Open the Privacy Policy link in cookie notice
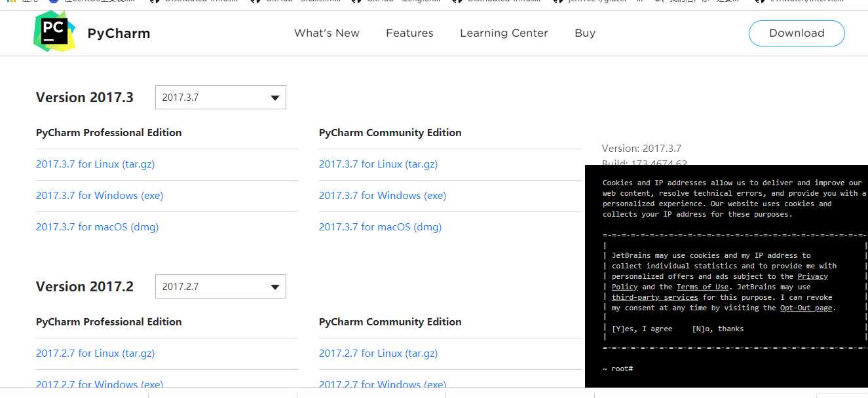This screenshot has height=398, width=868. tap(812, 276)
